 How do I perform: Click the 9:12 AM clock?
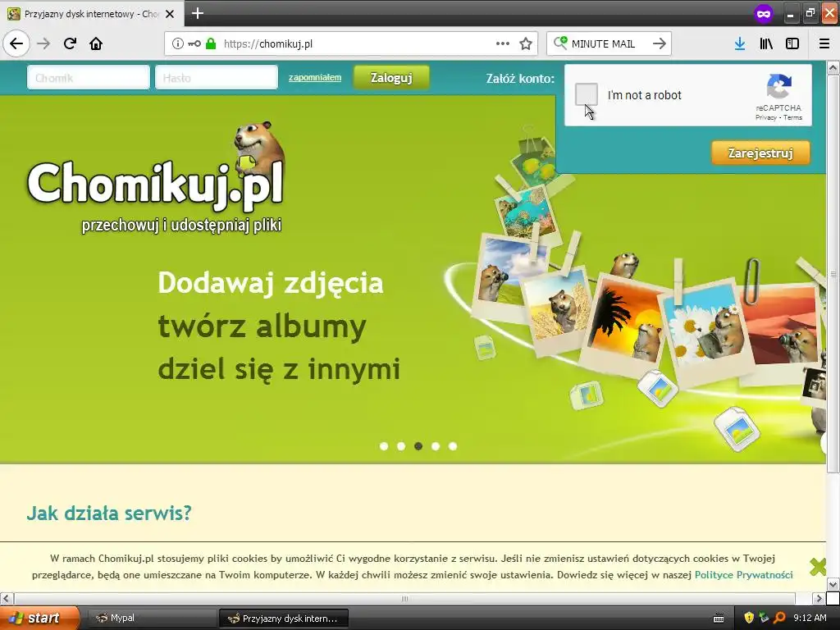[810, 618]
